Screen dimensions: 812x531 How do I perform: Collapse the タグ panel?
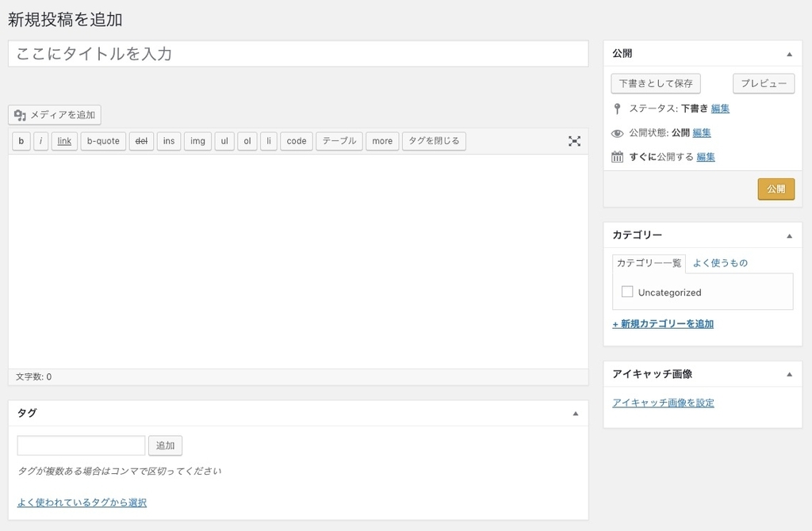coord(576,413)
